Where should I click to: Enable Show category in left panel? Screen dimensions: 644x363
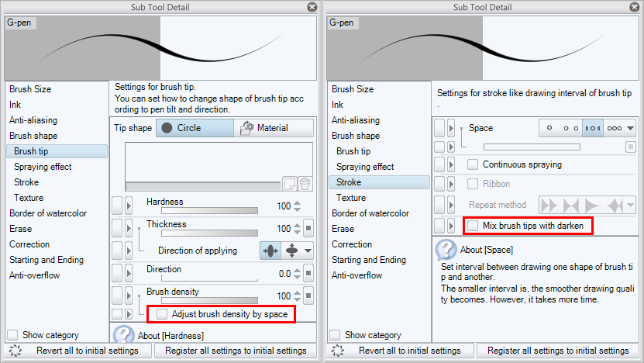click(12, 335)
